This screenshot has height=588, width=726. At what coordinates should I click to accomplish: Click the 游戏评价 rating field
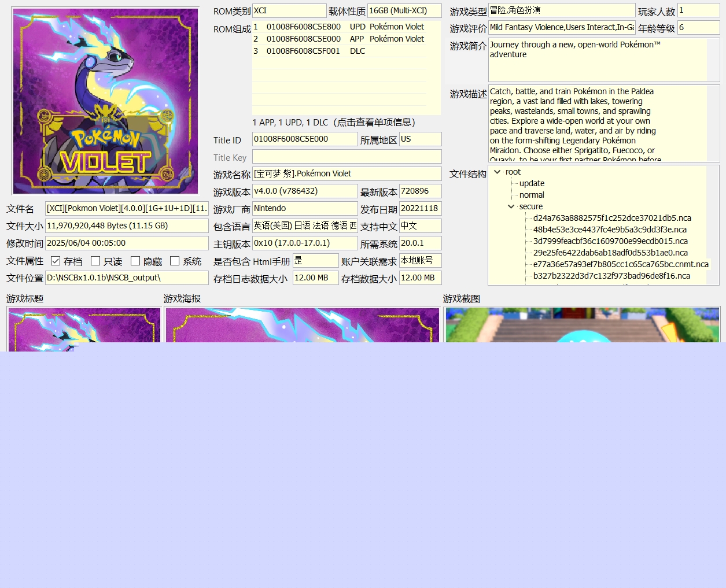point(562,28)
